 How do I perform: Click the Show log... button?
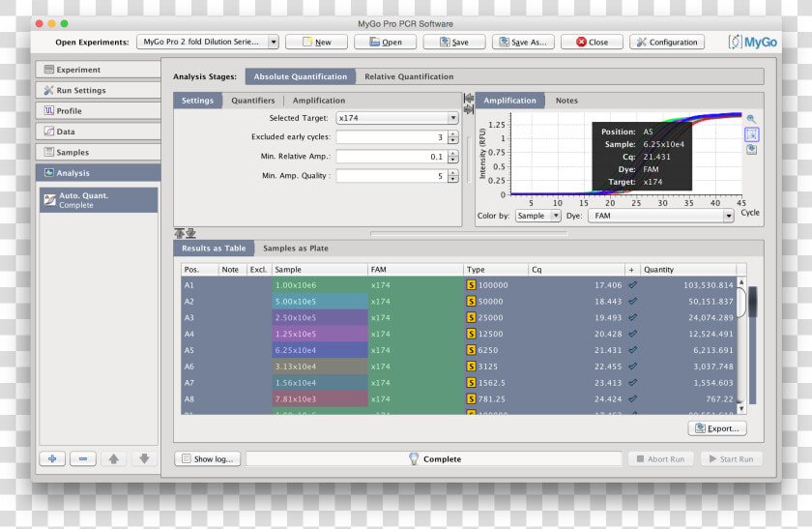pos(207,459)
